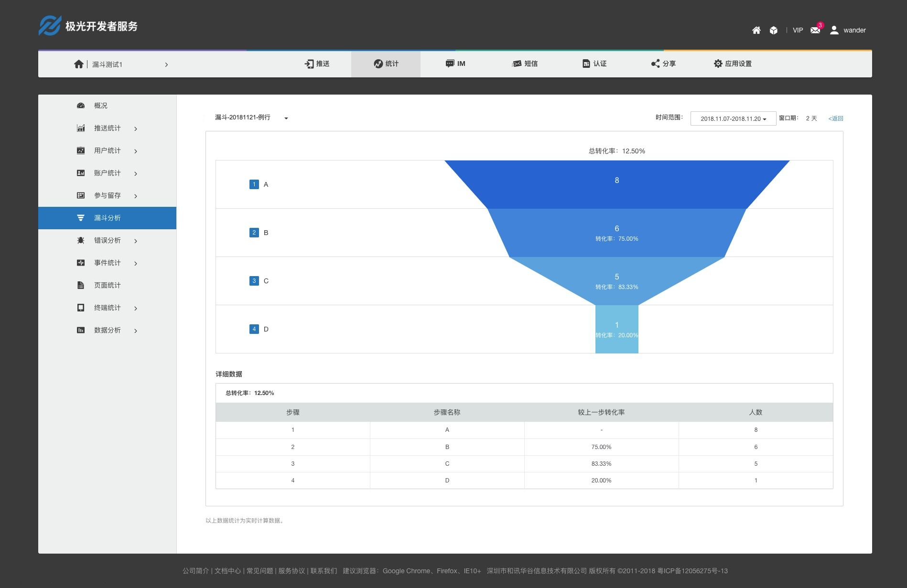
Task: Switch to the 推送 tab
Action: pos(317,64)
